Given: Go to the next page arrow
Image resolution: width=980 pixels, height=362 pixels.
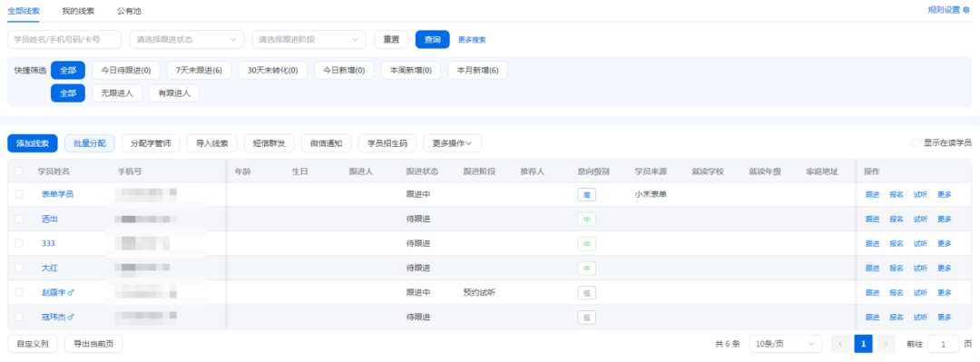Looking at the screenshot, I should pos(887,344).
